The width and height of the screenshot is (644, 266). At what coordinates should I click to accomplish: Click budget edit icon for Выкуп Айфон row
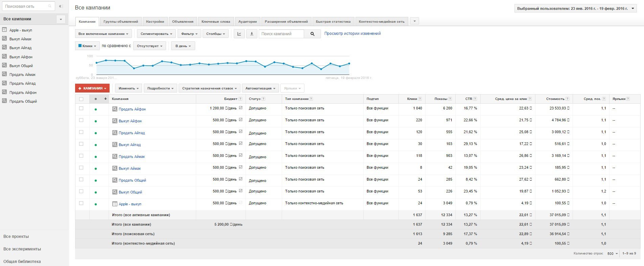point(240,120)
